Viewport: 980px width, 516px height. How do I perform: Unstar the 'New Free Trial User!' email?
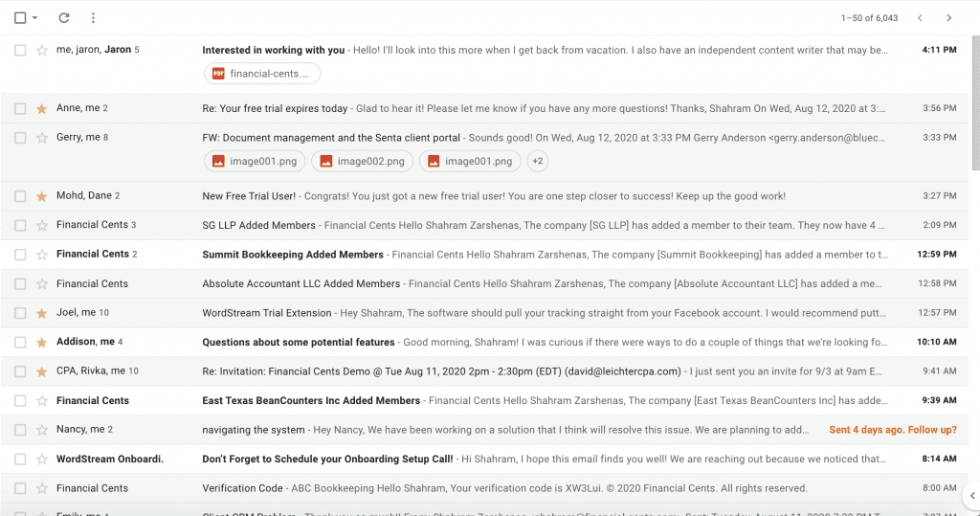pyautogui.click(x=42, y=196)
